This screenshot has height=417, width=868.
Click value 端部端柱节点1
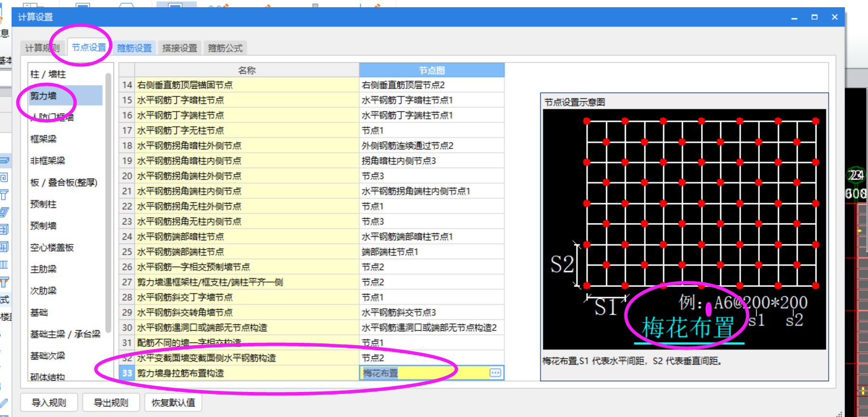pos(432,252)
